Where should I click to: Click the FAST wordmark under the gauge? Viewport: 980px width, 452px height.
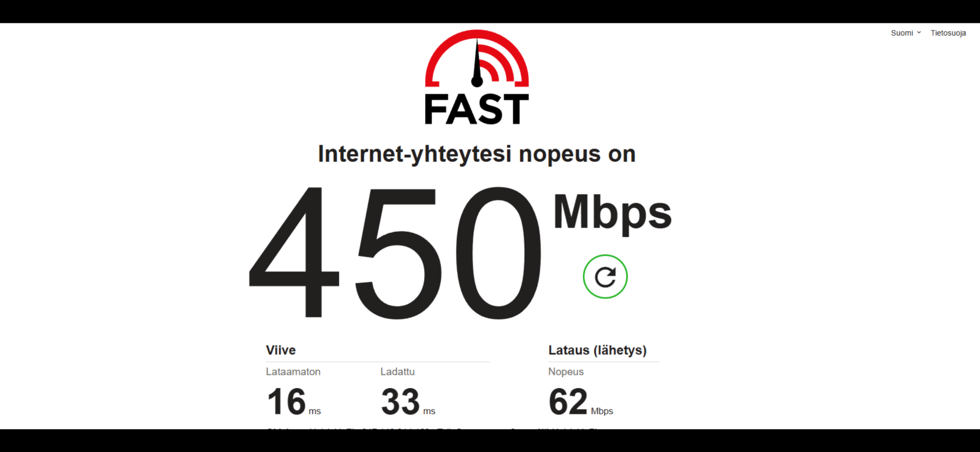coord(477,109)
